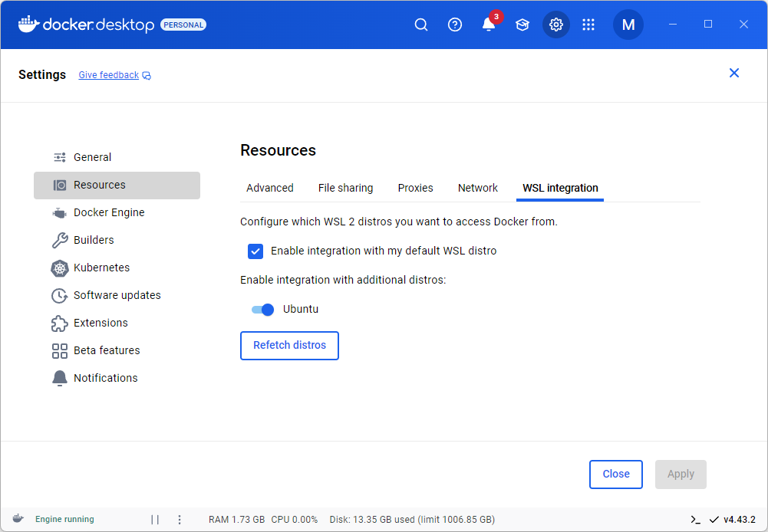Viewport: 768px width, 532px height.
Task: Switch to the Proxies tab
Action: click(415, 188)
